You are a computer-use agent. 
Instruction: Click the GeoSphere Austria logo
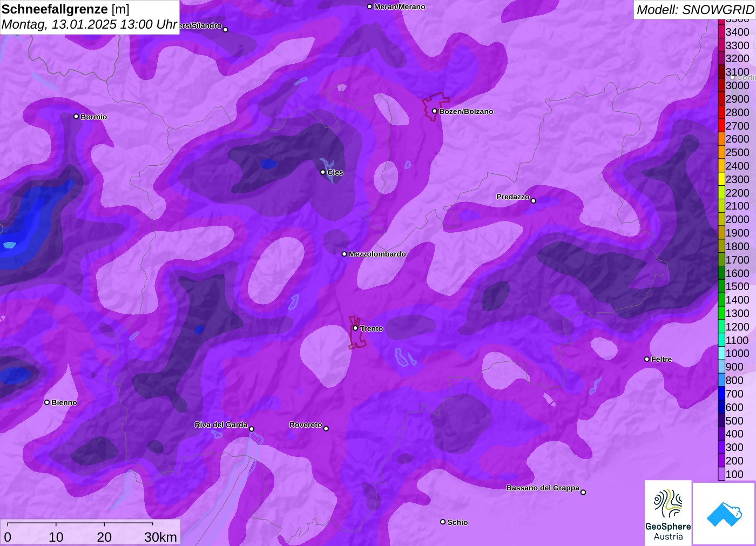pos(668,513)
